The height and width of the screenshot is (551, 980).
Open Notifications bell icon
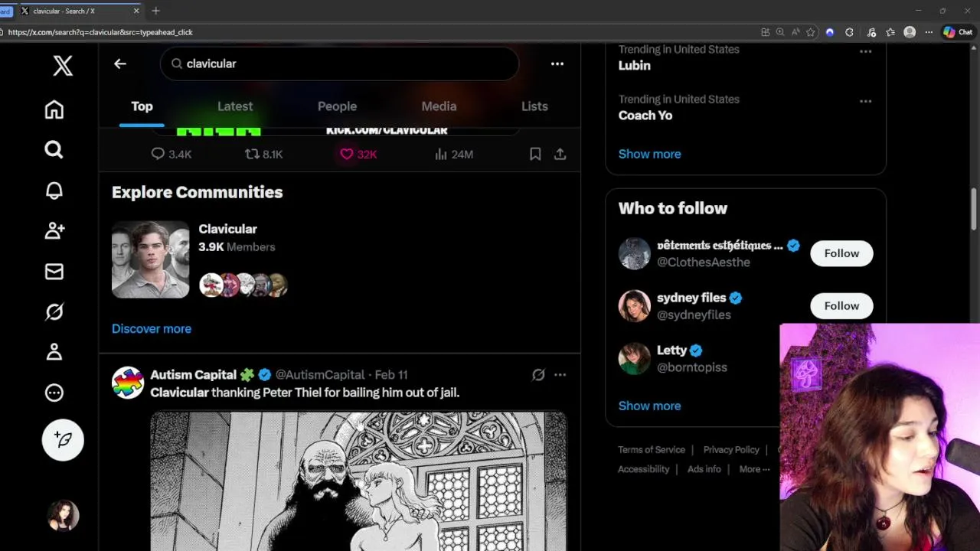click(54, 191)
